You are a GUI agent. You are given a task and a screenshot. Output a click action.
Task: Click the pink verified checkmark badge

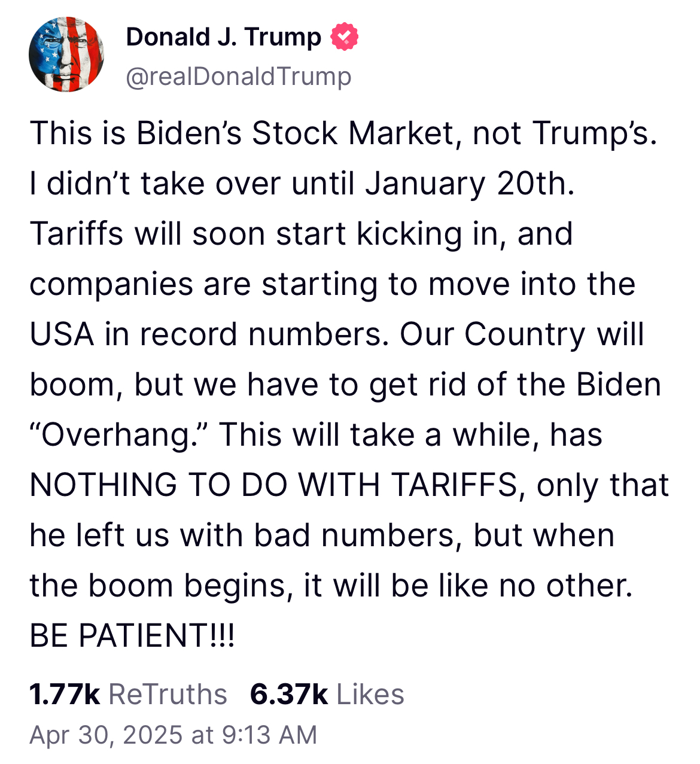(x=345, y=37)
